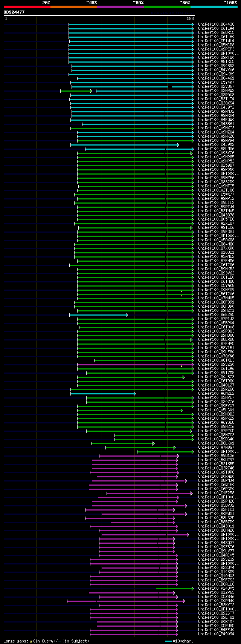Click the query name BB924477
241x644 pixels.
[14, 12]
